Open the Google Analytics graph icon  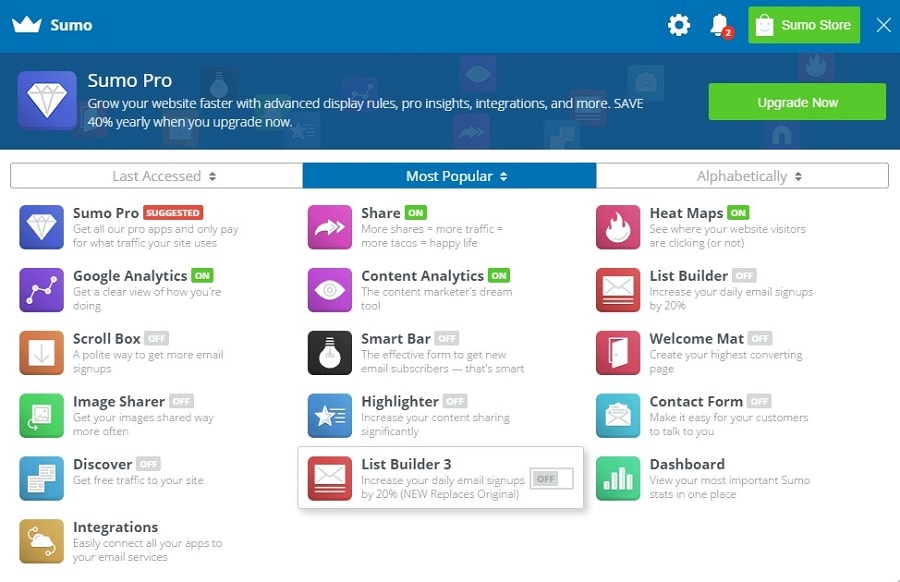click(x=41, y=290)
